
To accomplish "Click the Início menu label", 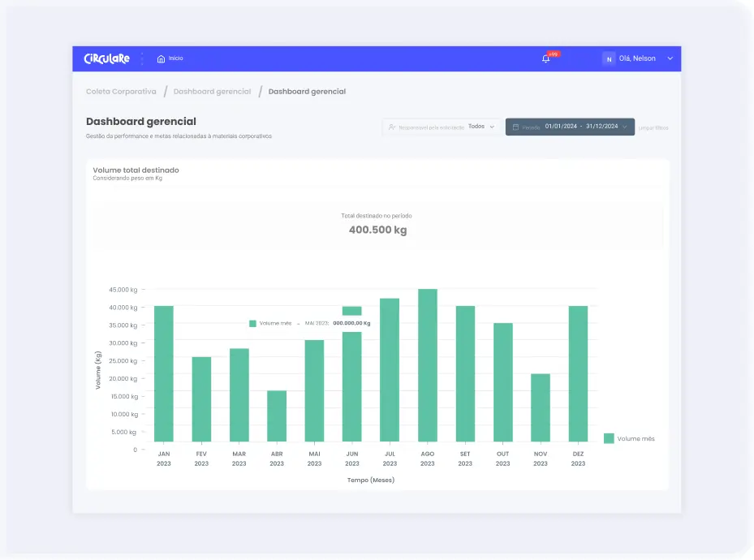I will pyautogui.click(x=175, y=58).
